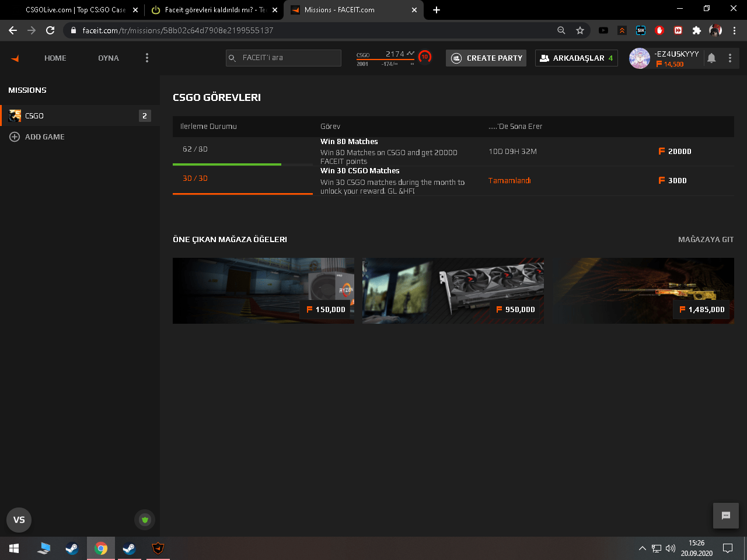This screenshot has height=560, width=747.
Task: Close the Faceit görevleri kaldırıldı mı tab
Action: [x=275, y=10]
